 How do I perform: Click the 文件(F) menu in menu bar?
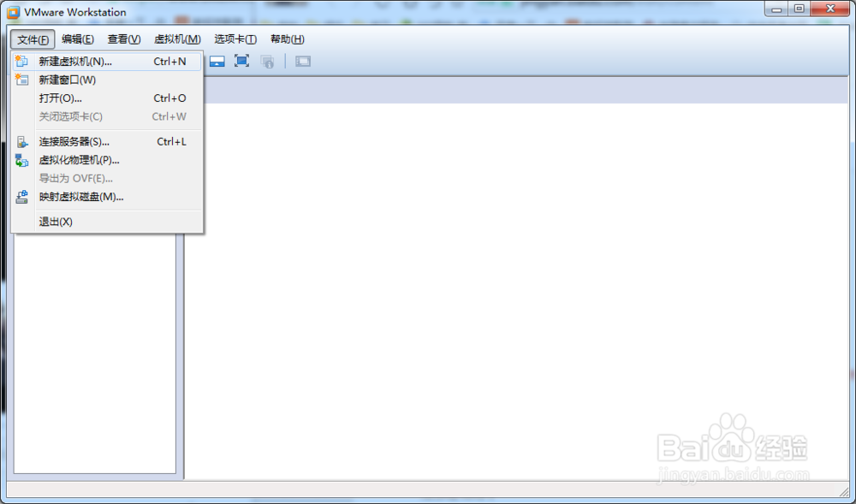pyautogui.click(x=33, y=39)
